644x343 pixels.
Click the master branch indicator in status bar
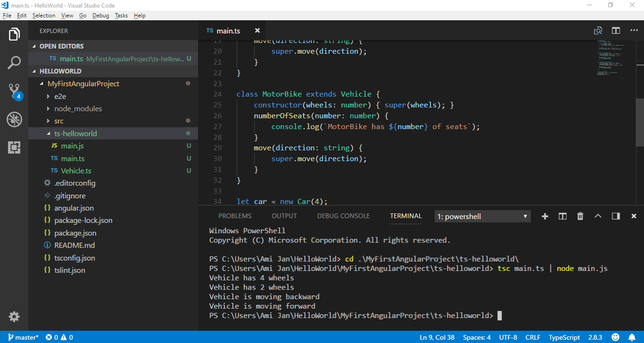tap(23, 337)
